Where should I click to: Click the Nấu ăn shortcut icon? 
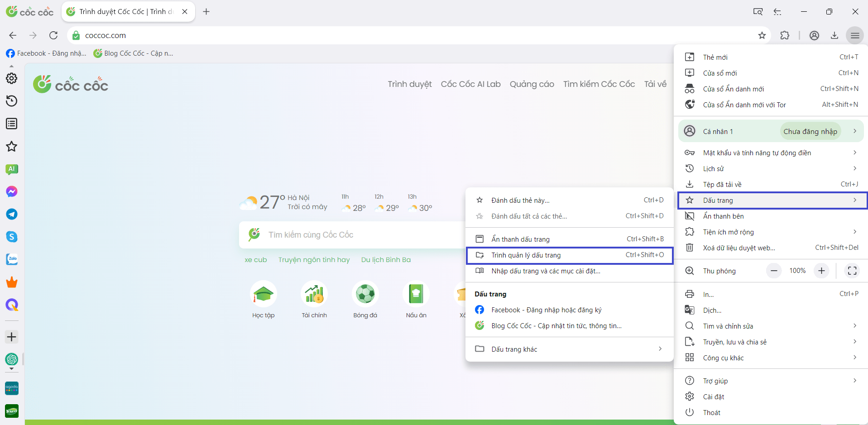coord(416,294)
